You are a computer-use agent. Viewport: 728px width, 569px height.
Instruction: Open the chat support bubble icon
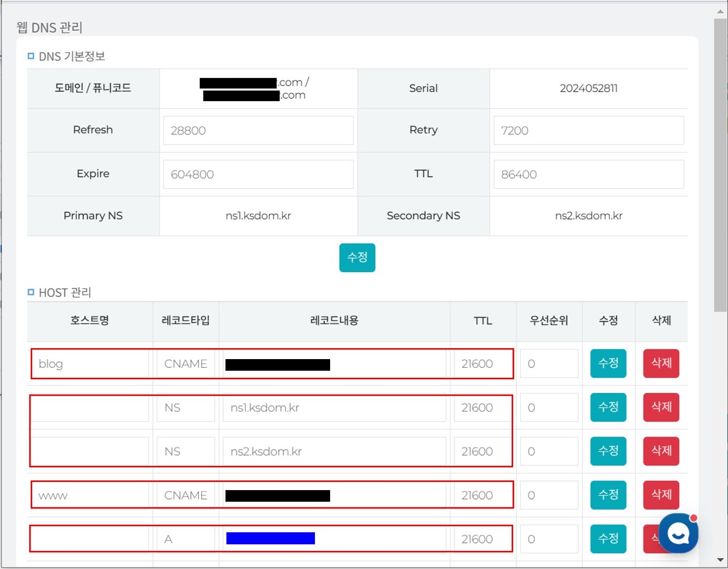click(678, 533)
